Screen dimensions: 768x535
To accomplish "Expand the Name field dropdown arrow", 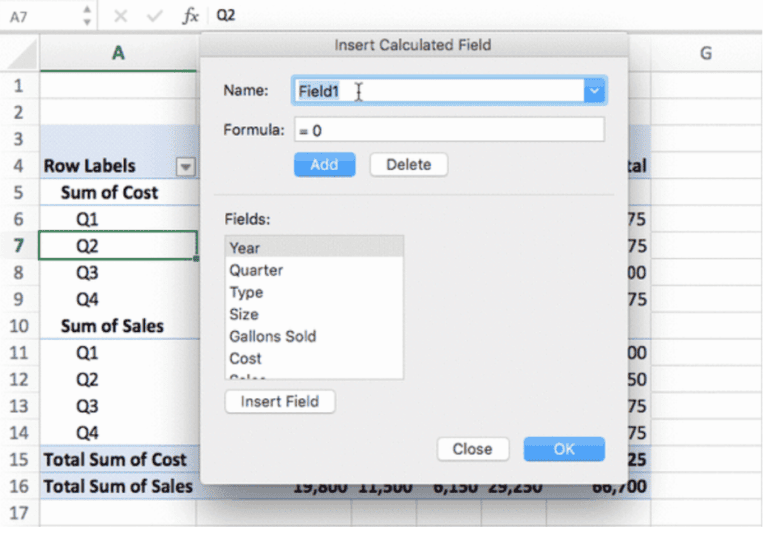I will pyautogui.click(x=594, y=91).
